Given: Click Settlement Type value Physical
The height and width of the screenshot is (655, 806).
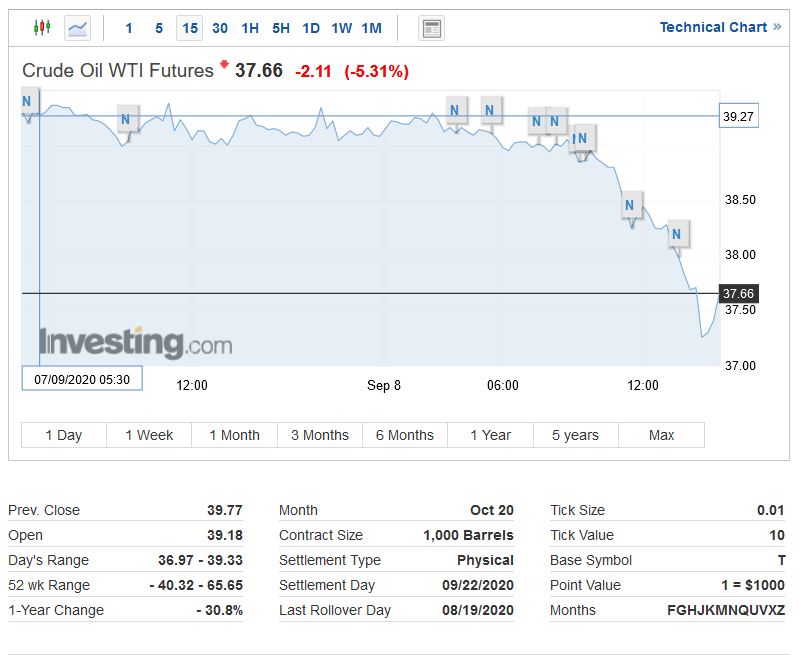Looking at the screenshot, I should [485, 560].
